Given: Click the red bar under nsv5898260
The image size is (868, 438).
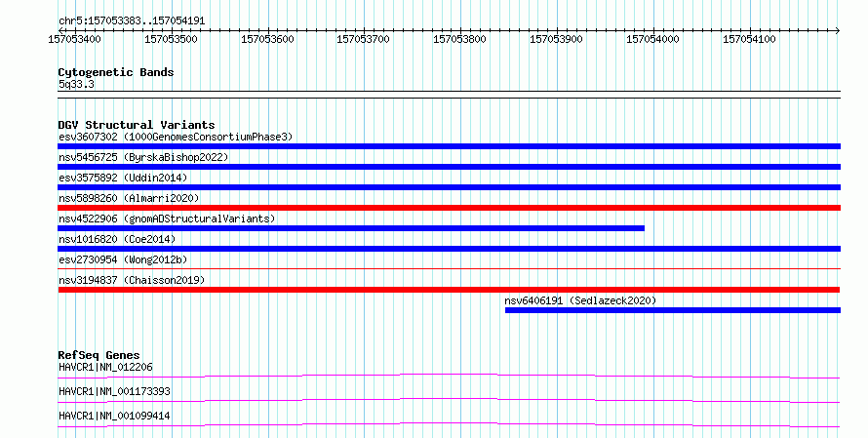Looking at the screenshot, I should [x=449, y=208].
